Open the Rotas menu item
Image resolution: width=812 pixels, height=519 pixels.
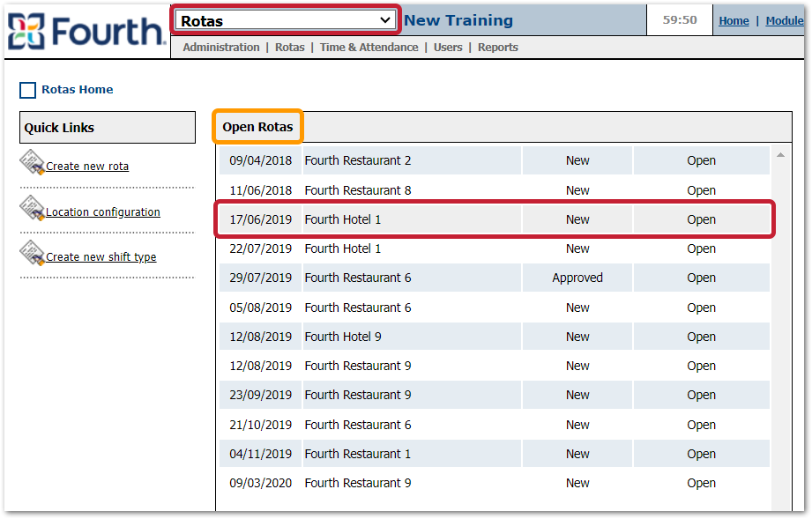pyautogui.click(x=289, y=47)
